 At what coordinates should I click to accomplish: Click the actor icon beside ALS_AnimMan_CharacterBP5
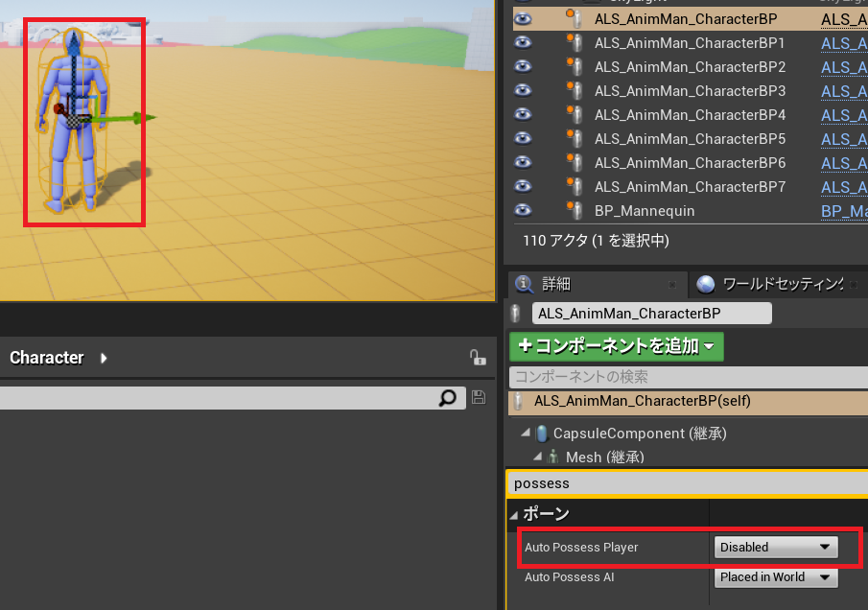pos(575,138)
